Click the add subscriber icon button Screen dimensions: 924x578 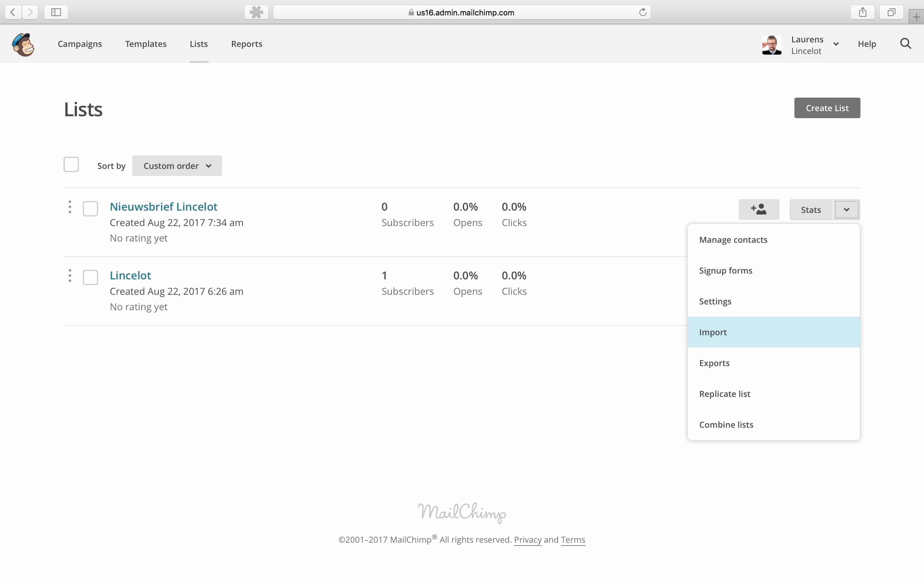759,209
